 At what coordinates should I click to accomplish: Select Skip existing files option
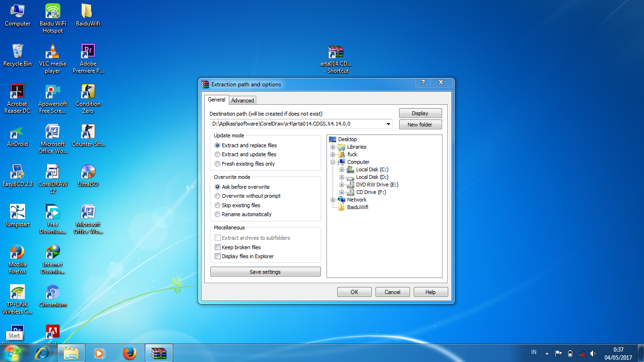[217, 205]
